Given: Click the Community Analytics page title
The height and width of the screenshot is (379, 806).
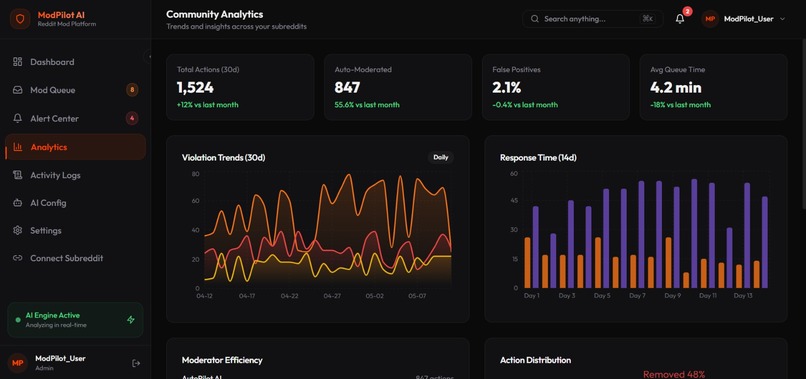Looking at the screenshot, I should [x=214, y=14].
